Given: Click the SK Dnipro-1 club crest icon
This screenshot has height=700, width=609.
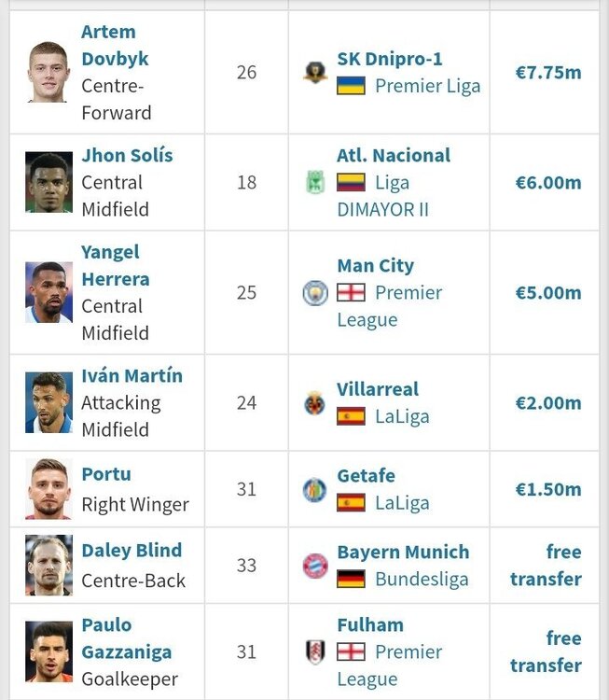Looking at the screenshot, I should point(315,72).
